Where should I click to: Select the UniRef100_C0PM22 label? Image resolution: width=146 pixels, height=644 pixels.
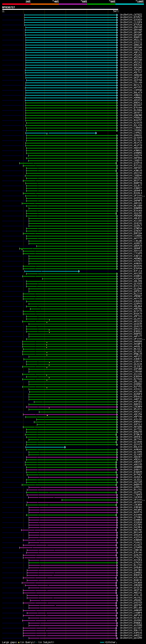point(131,133)
